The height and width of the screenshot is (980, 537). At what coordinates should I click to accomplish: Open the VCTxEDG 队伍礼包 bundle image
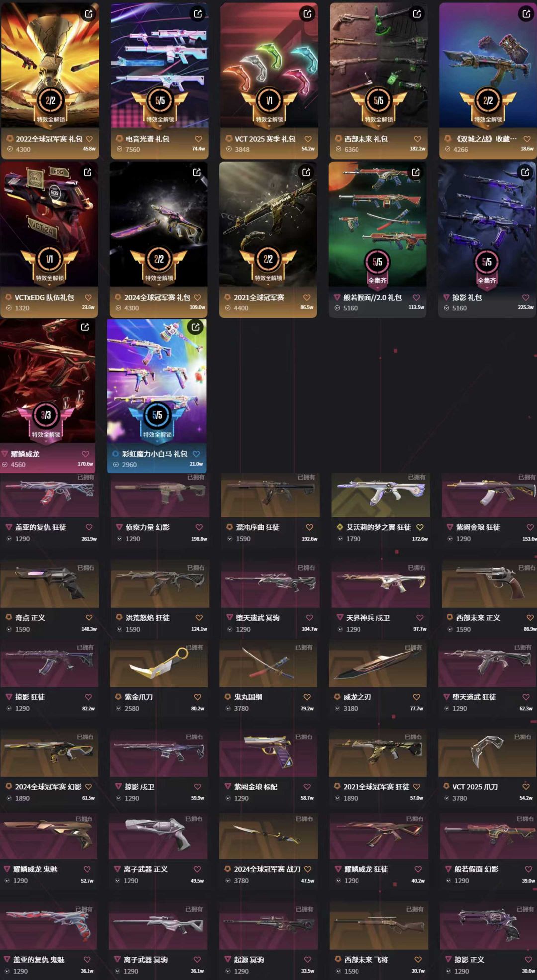pyautogui.click(x=49, y=224)
